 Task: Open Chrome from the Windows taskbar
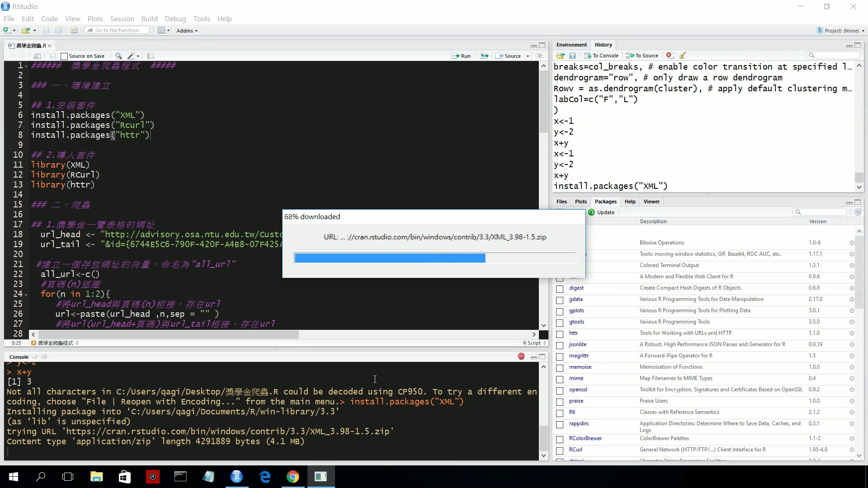tap(293, 477)
